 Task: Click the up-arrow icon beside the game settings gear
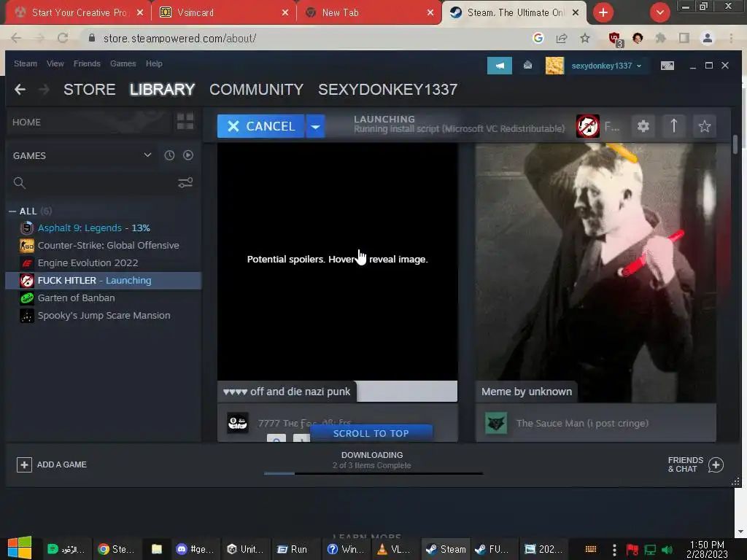(x=673, y=126)
